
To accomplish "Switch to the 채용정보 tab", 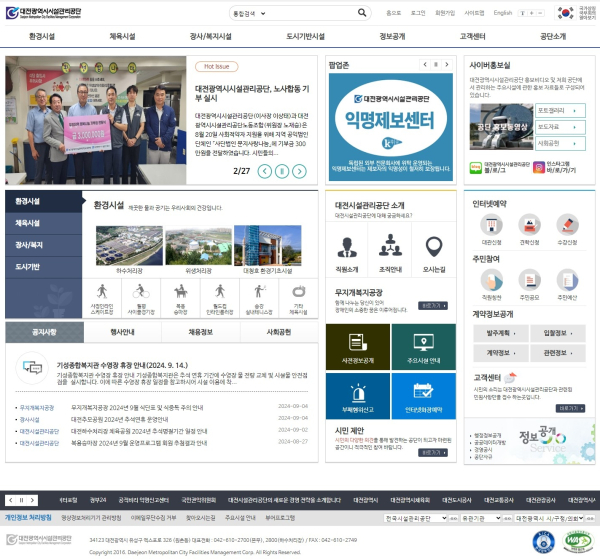I will click(201, 332).
